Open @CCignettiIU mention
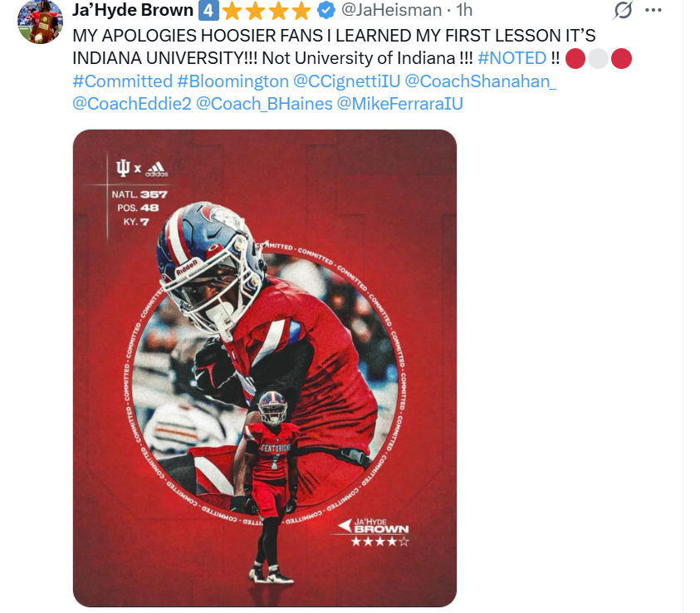Image resolution: width=700 pixels, height=613 pixels. [x=346, y=81]
